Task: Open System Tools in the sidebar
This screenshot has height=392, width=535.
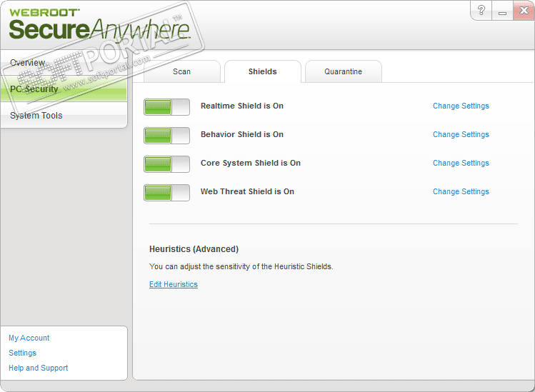Action: pos(64,115)
